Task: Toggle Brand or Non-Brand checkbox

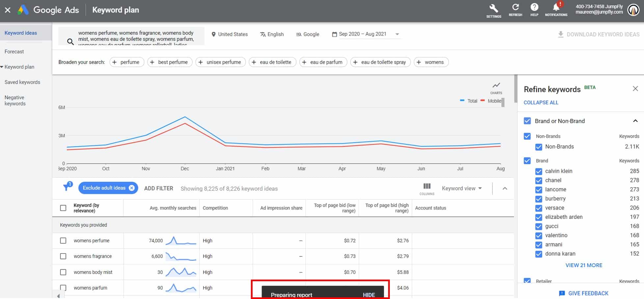Action: (x=527, y=121)
